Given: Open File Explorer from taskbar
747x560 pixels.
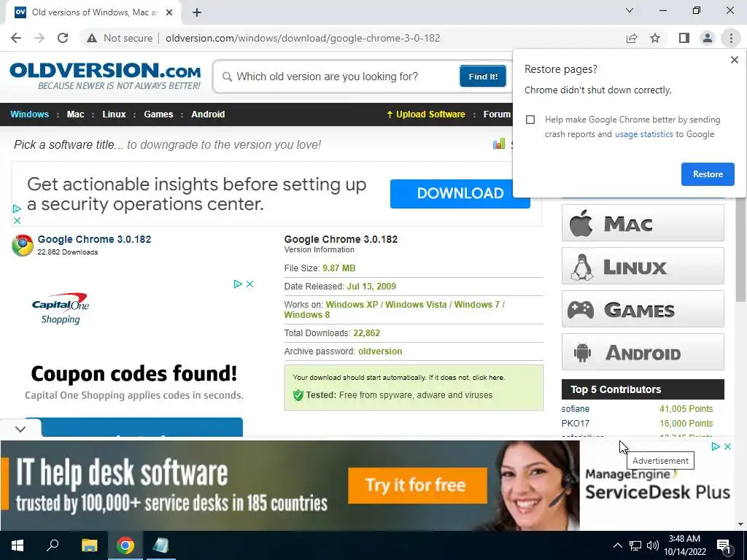Looking at the screenshot, I should pos(89,545).
